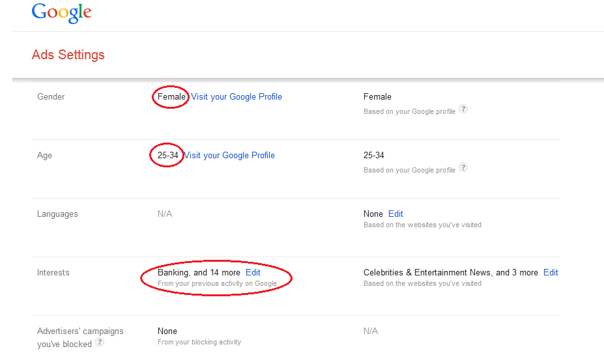The width and height of the screenshot is (604, 364).
Task: Open help icon beside Age's Google profile note
Action: click(463, 168)
